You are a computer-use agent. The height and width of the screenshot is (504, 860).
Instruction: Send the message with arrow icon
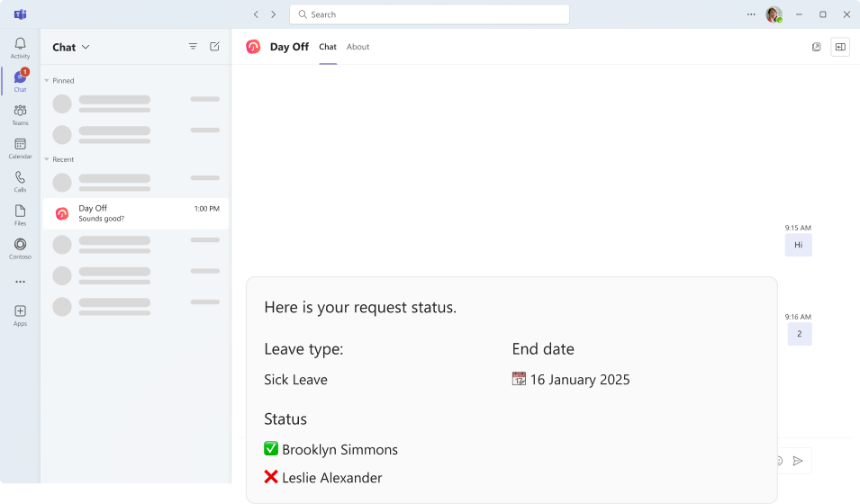point(798,461)
